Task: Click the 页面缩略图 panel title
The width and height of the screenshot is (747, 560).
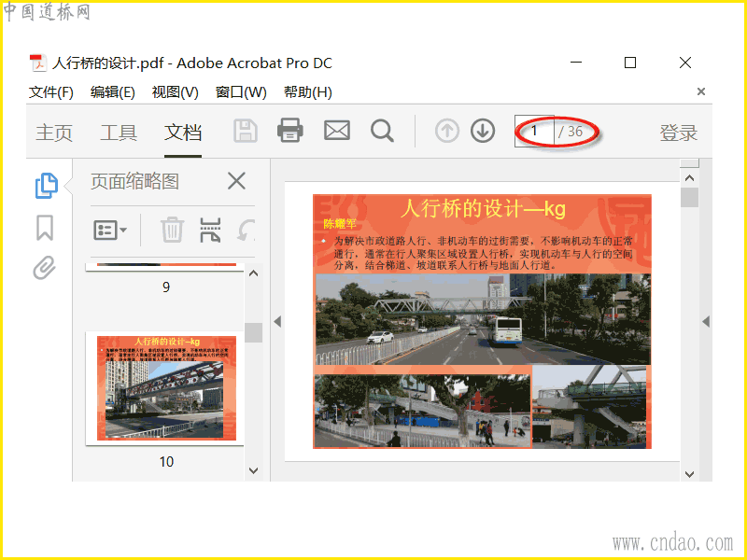Action: coord(134,181)
